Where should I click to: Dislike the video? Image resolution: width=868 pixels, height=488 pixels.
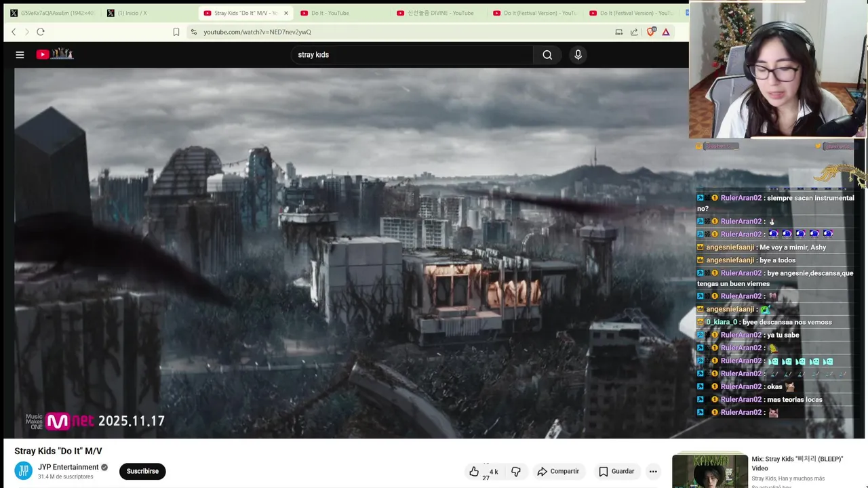click(516, 472)
